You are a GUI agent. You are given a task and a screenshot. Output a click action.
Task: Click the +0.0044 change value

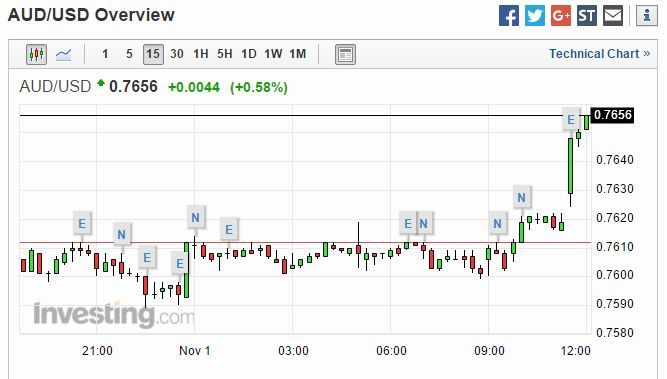tap(194, 88)
